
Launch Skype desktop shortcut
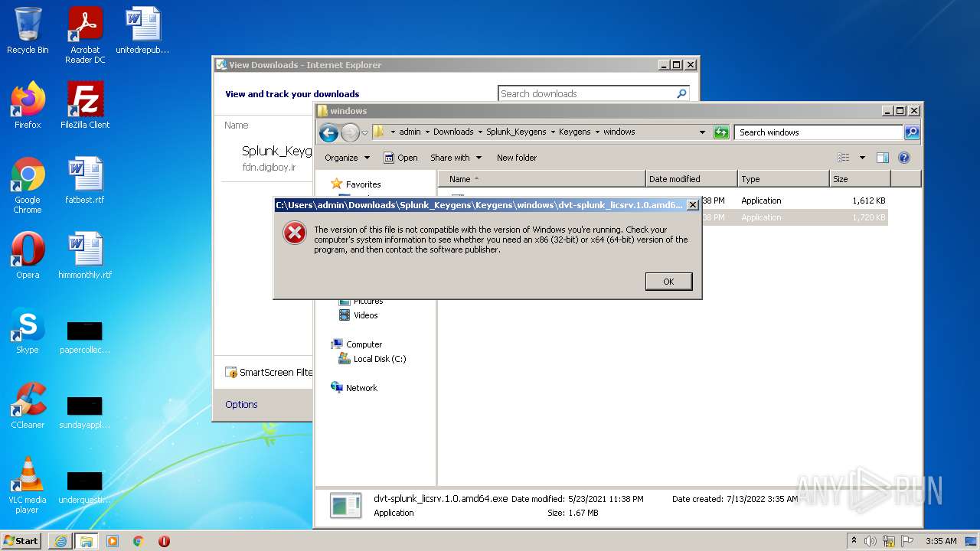pyautogui.click(x=28, y=331)
